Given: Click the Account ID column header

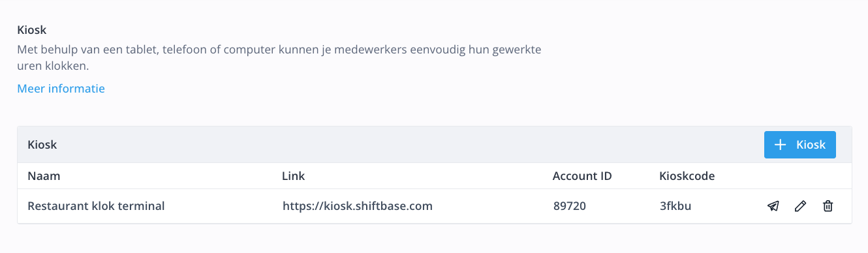Looking at the screenshot, I should click(582, 176).
